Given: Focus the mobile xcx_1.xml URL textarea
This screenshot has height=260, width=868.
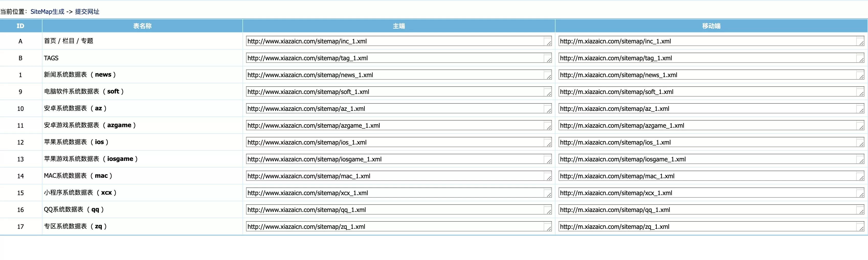Looking at the screenshot, I should coord(711,193).
